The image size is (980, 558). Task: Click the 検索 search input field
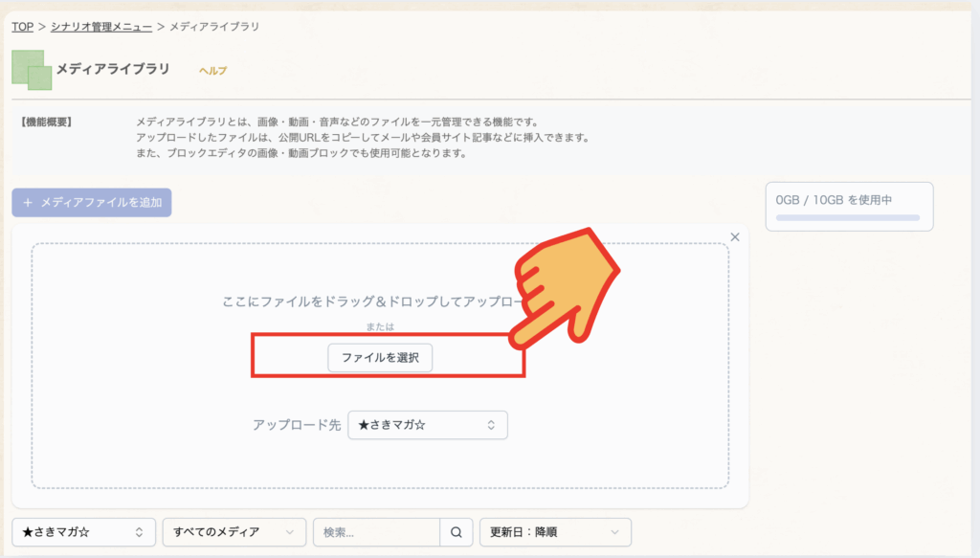375,532
